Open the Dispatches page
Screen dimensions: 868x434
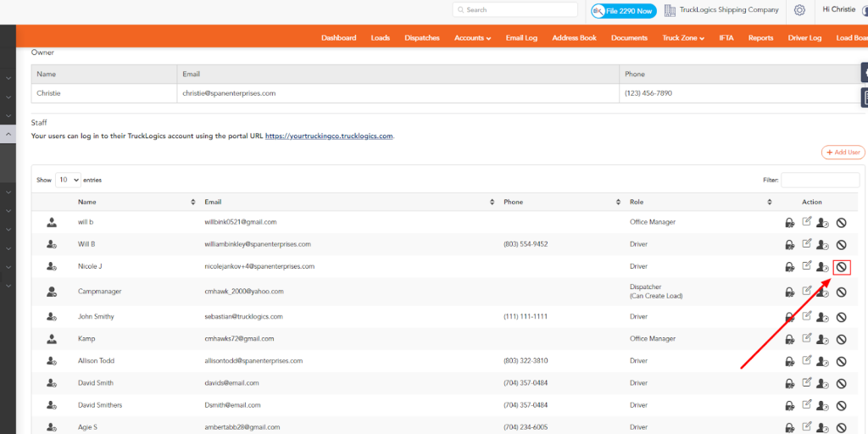[422, 38]
